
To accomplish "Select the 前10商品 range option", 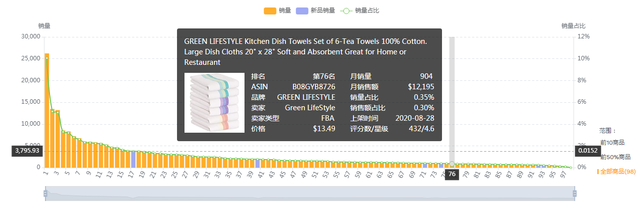I will (x=612, y=143).
